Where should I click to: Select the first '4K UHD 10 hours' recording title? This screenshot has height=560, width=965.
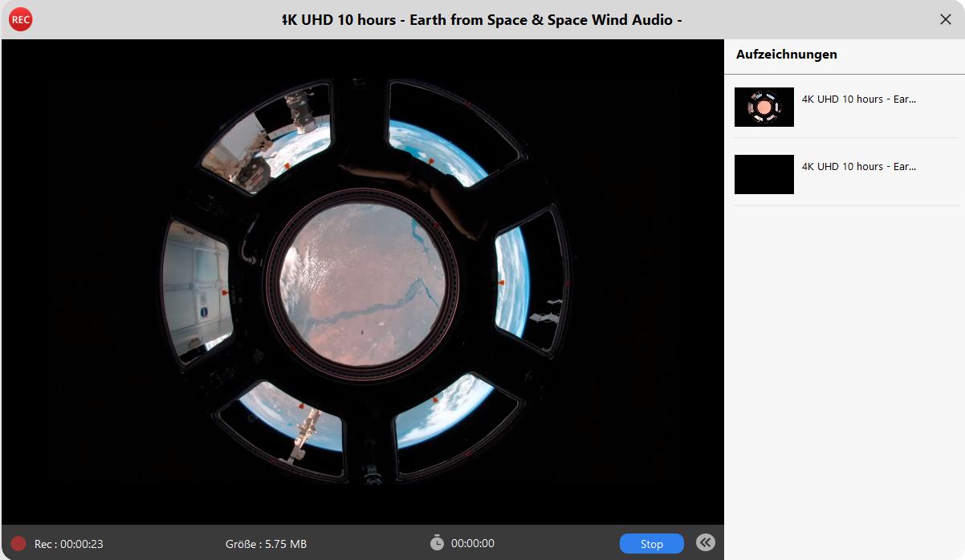[858, 99]
